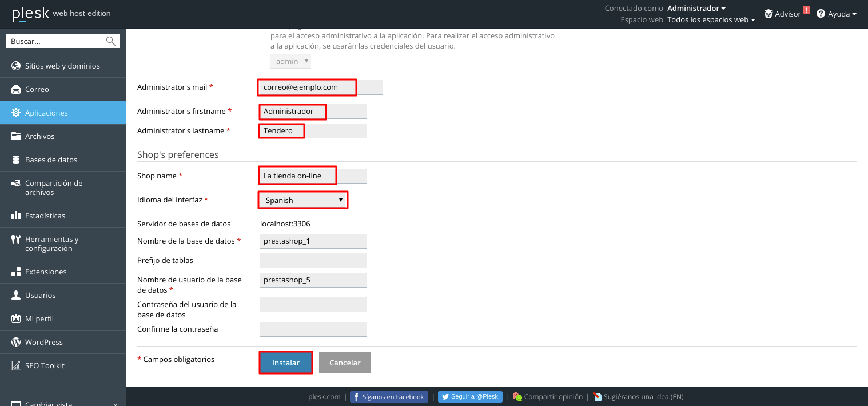This screenshot has height=406, width=868.
Task: Click the WordPress logo icon in sidebar
Action: click(15, 342)
